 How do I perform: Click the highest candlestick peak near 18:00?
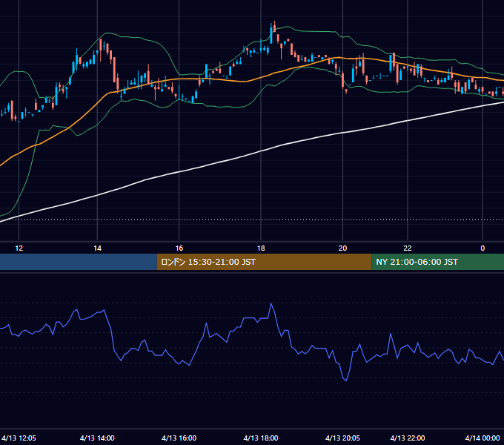274,27
